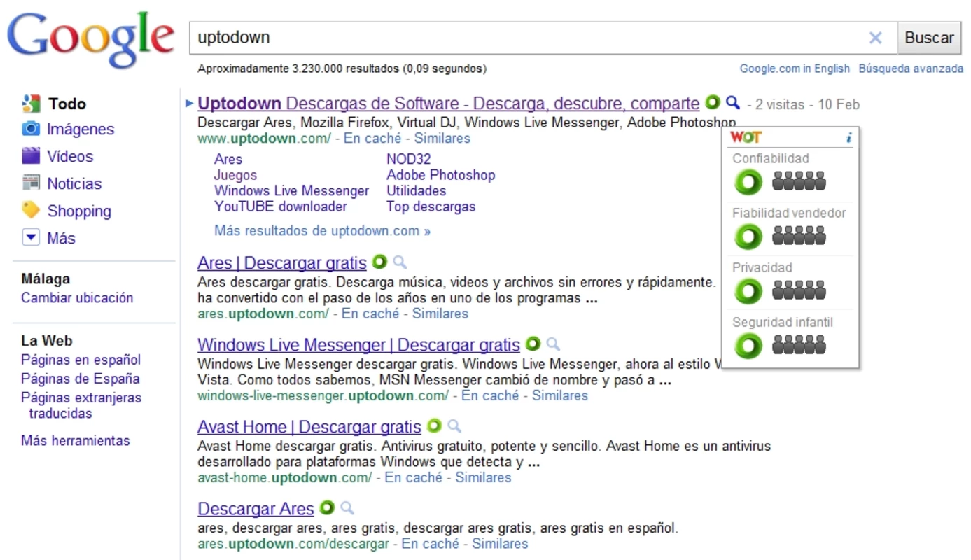Filter by Páginas extranjeras traducidas
The width and height of the screenshot is (971, 560).
tap(81, 405)
